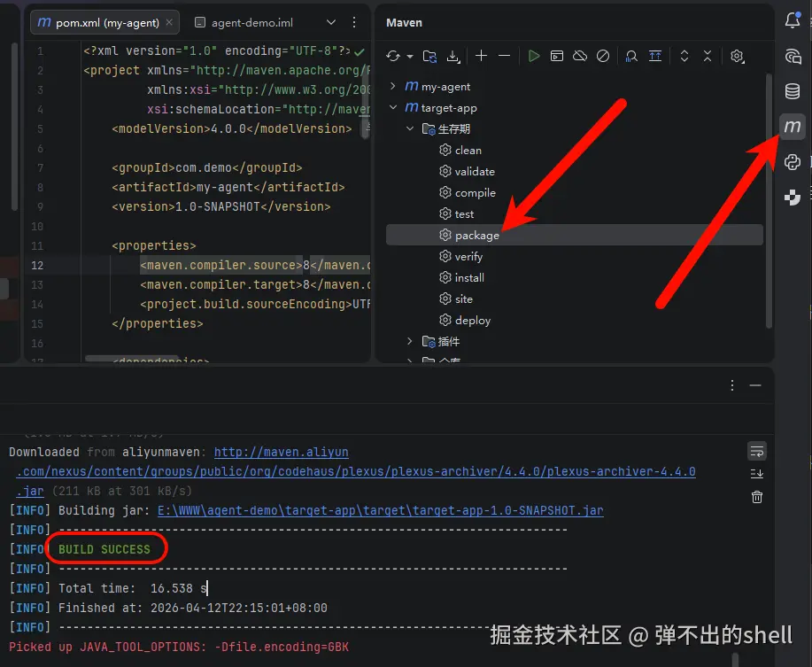Image resolution: width=812 pixels, height=667 pixels.
Task: Click Execute Maven Goal icon
Action: [x=557, y=56]
